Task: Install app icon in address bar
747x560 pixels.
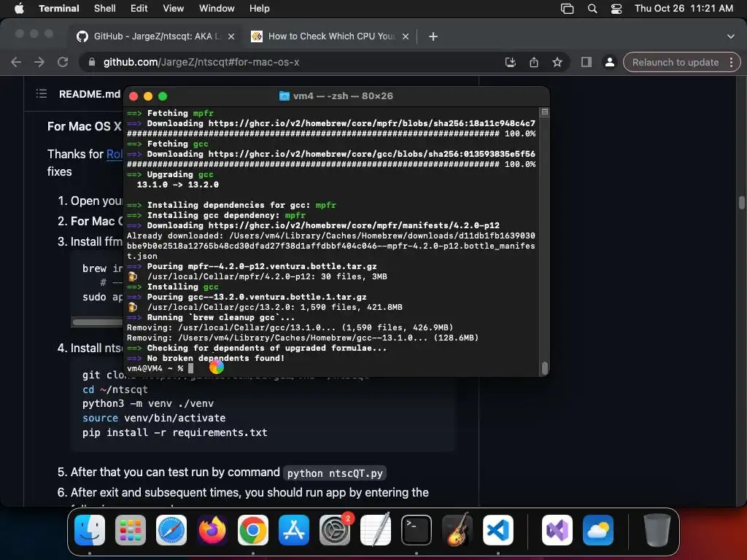Action: tap(510, 62)
